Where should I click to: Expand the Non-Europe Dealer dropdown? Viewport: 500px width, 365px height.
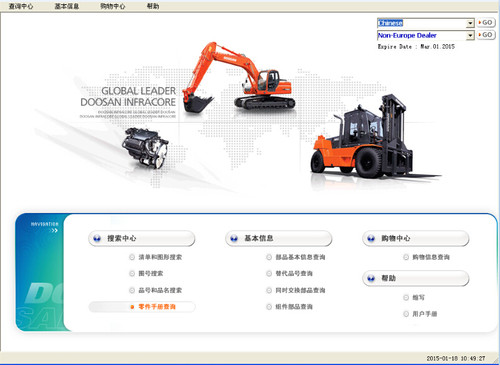(x=470, y=35)
